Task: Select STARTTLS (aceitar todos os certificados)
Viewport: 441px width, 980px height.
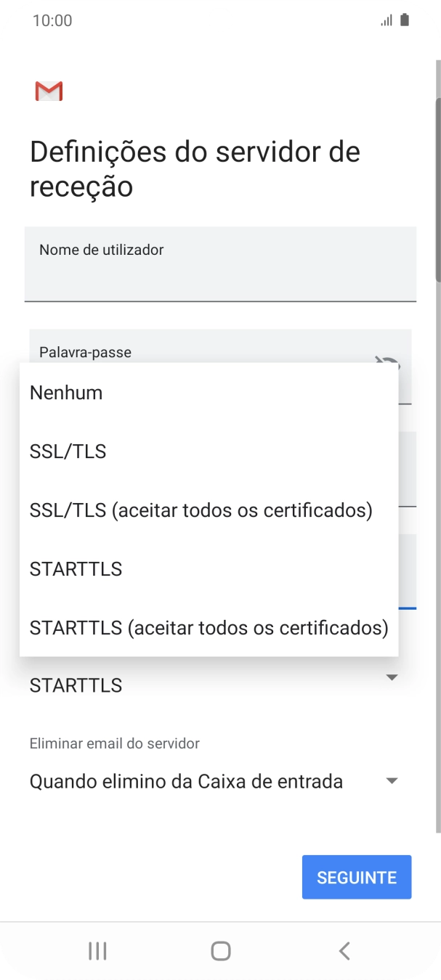Action: 209,627
